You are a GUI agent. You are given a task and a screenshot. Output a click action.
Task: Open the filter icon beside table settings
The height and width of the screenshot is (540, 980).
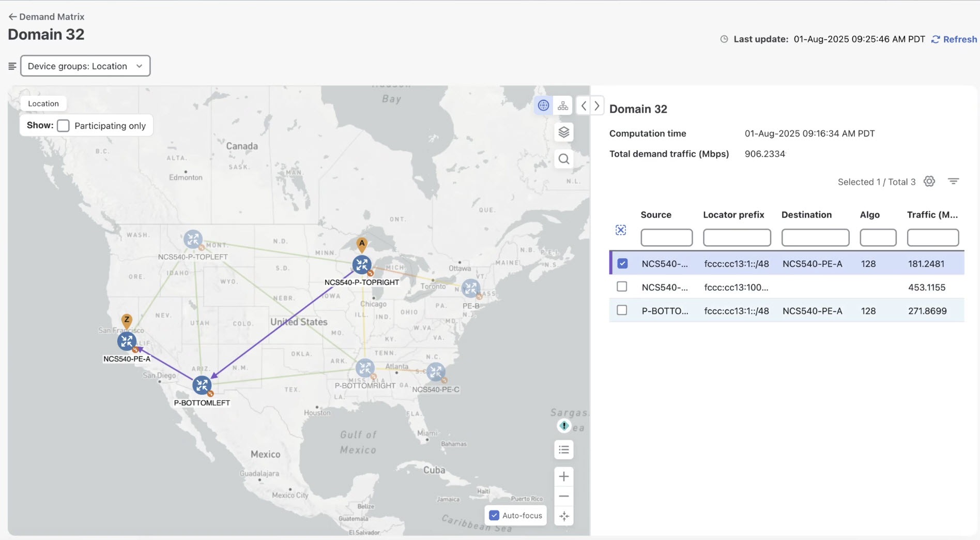pos(953,181)
